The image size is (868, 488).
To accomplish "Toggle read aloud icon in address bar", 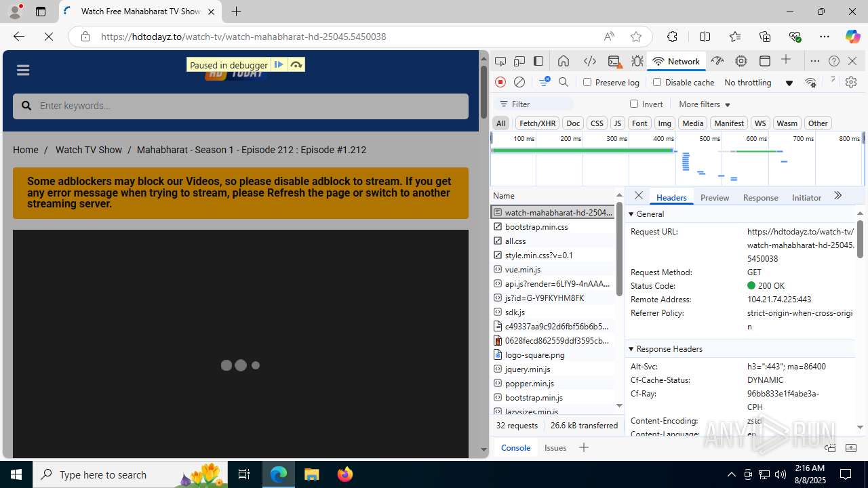I will pos(609,37).
